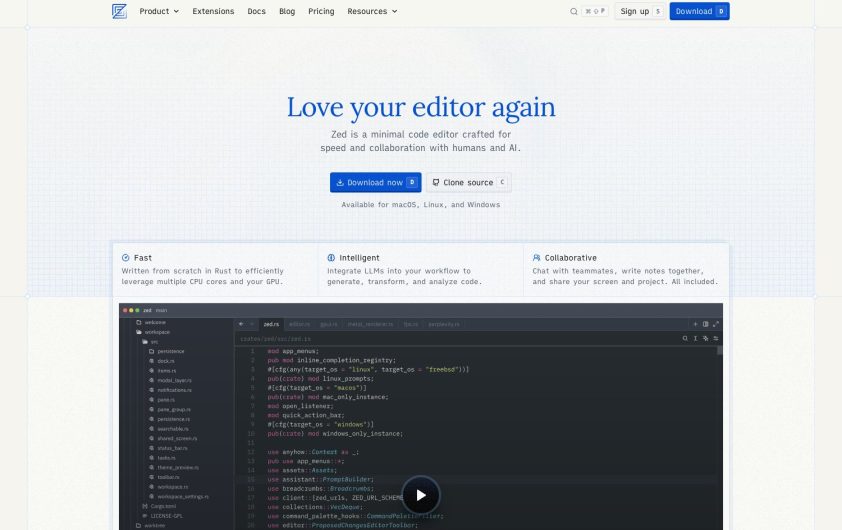Select the zed.rs editor tab

pos(271,324)
